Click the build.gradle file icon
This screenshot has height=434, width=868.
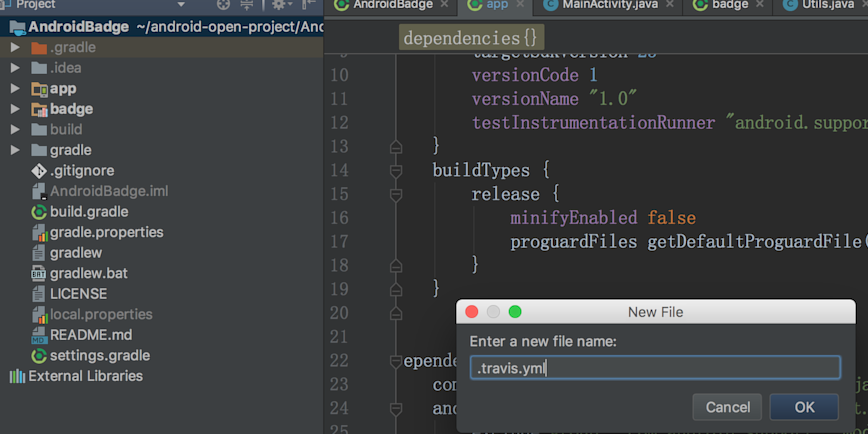point(39,212)
